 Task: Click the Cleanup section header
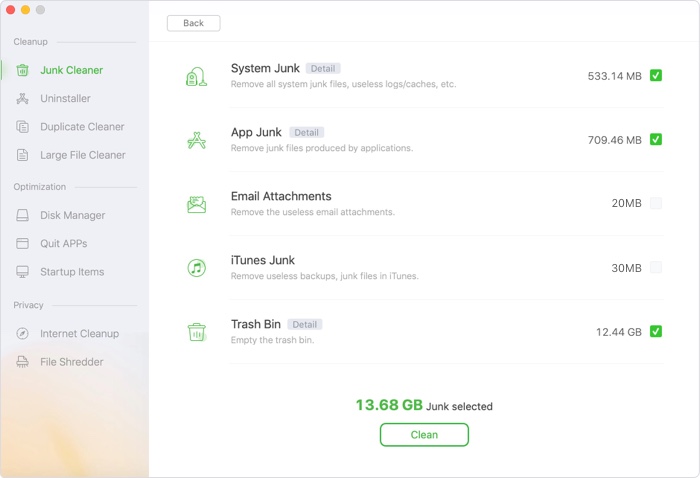(x=30, y=42)
